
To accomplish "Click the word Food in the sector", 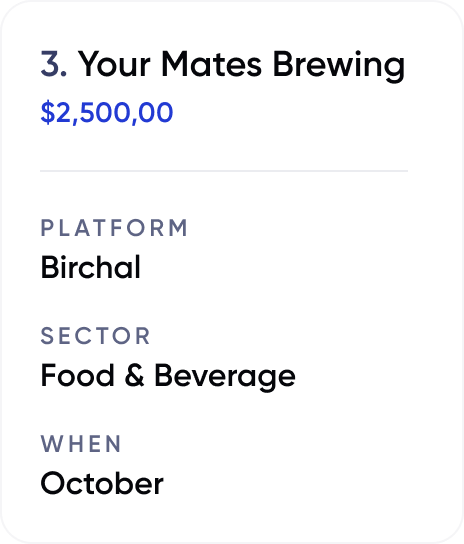I will (x=77, y=375).
